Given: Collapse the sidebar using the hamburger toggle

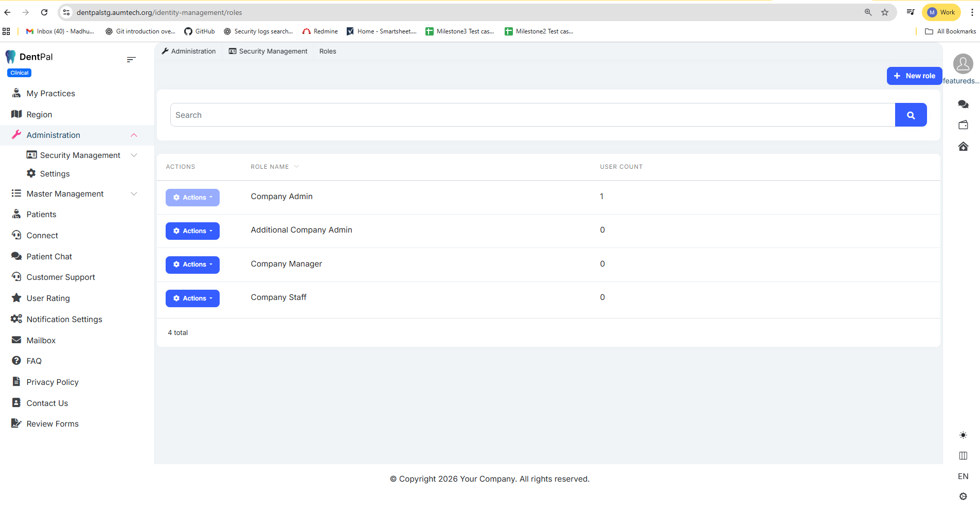Looking at the screenshot, I should pyautogui.click(x=131, y=60).
